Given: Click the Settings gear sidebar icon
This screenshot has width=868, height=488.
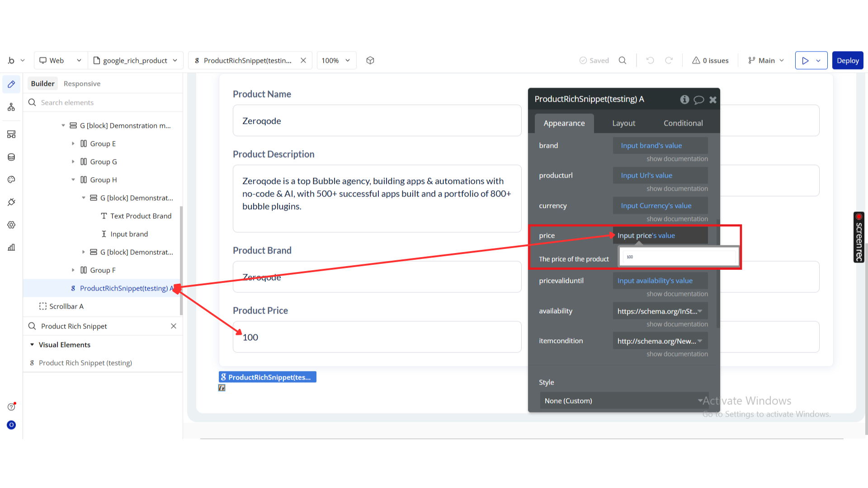Looking at the screenshot, I should 11,225.
